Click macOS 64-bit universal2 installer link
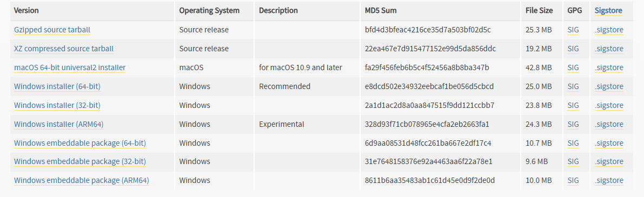 70,67
